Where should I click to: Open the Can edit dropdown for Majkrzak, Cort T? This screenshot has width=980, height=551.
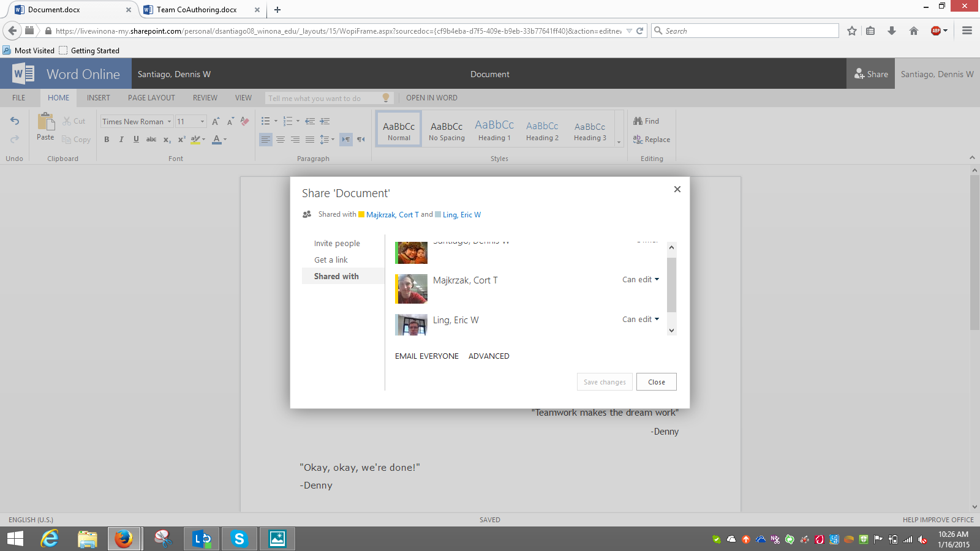pyautogui.click(x=641, y=280)
